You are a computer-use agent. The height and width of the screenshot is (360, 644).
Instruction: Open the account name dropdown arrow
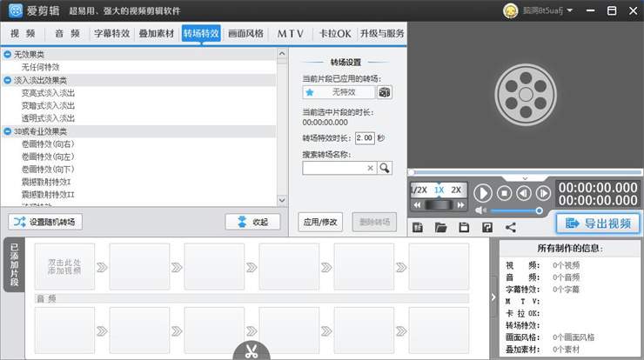(x=570, y=10)
